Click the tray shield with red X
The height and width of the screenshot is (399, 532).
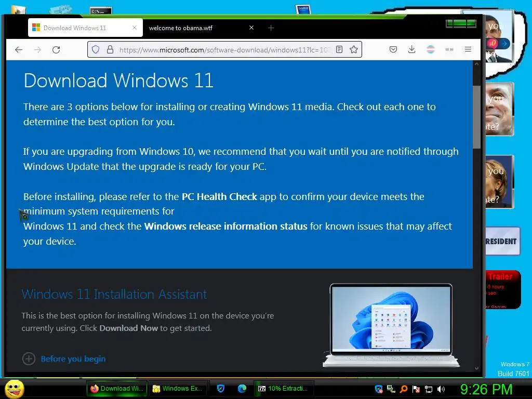point(379,389)
